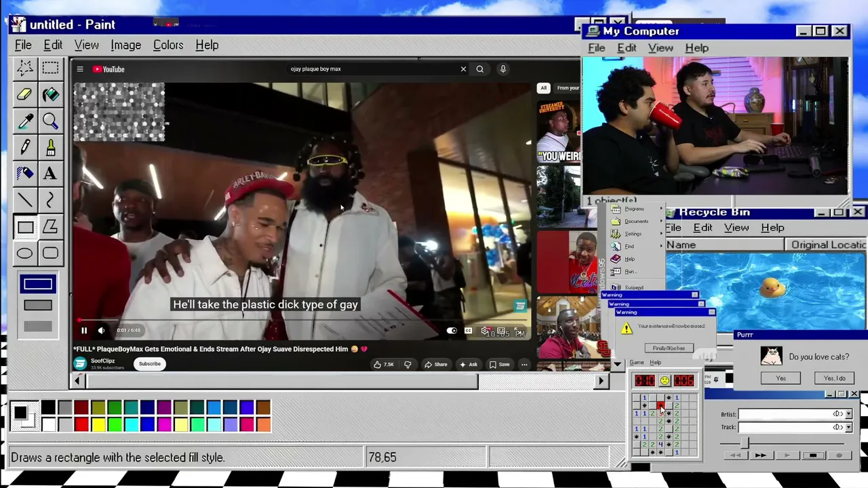Open the View menu in My Computer
Screen dimensions: 868x488
click(660, 48)
